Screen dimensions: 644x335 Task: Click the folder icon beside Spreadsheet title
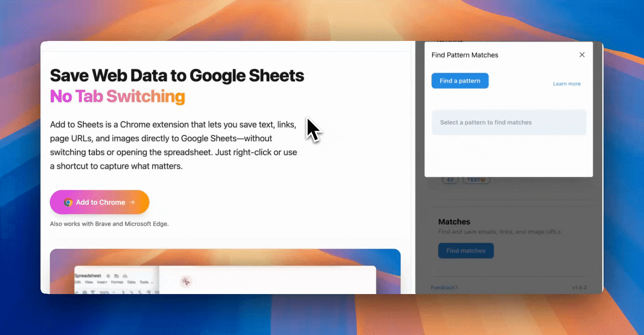(x=116, y=276)
